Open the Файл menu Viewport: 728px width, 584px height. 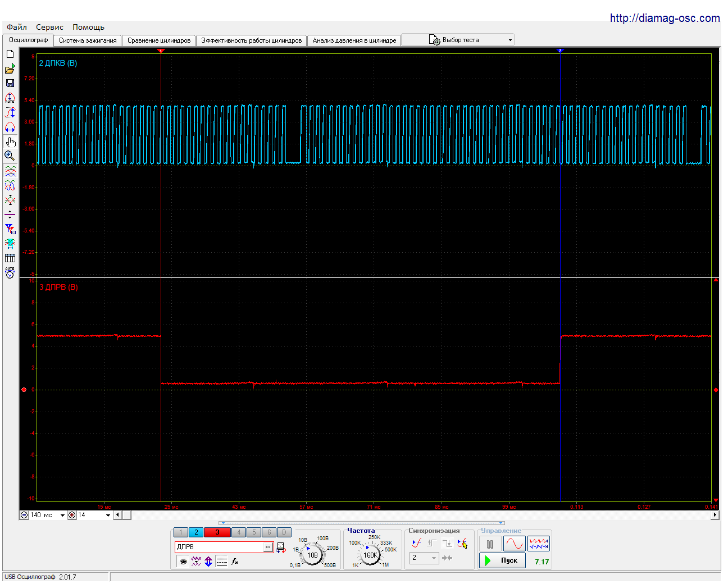click(17, 27)
